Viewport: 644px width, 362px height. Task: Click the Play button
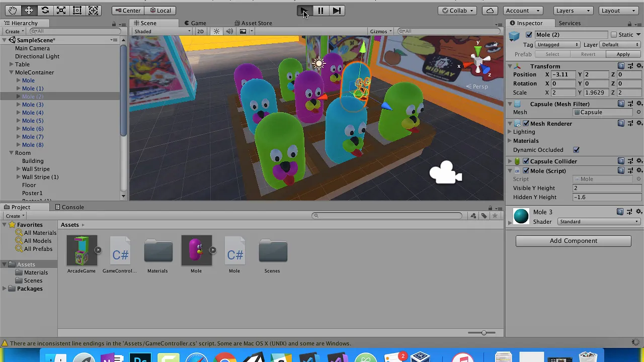[304, 10]
